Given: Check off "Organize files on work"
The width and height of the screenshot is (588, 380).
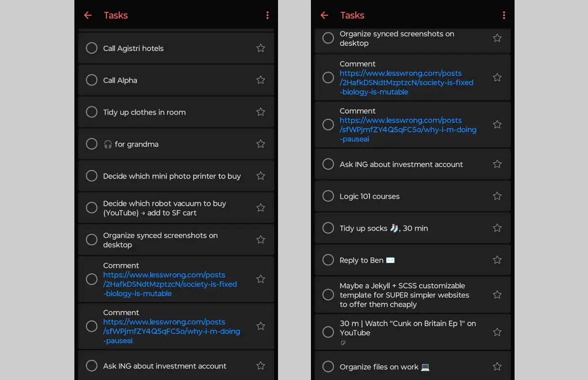Looking at the screenshot, I should [328, 366].
